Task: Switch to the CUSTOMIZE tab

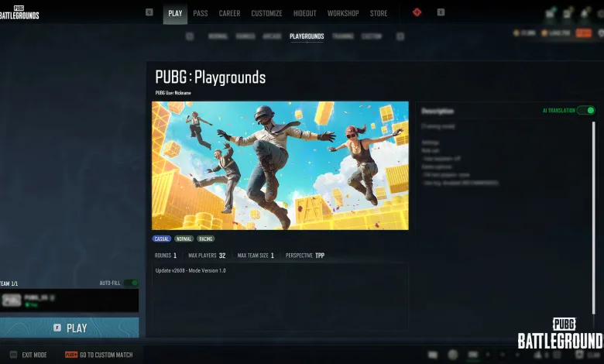Action: point(266,13)
